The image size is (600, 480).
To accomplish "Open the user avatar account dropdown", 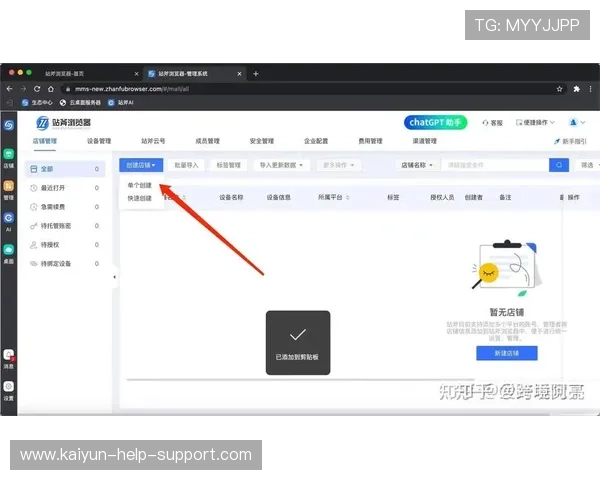I will tap(576, 122).
